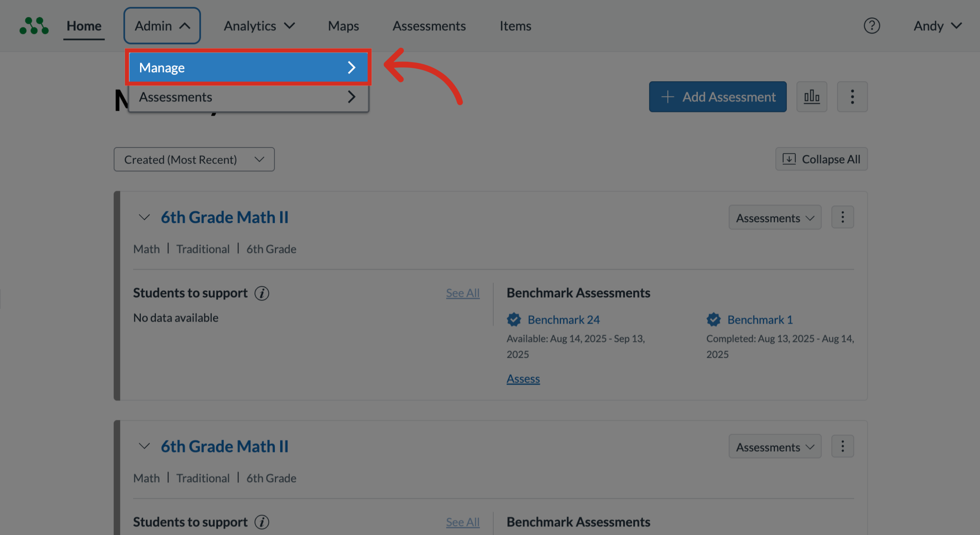
Task: Expand the Analytics menu
Action: tap(259, 26)
